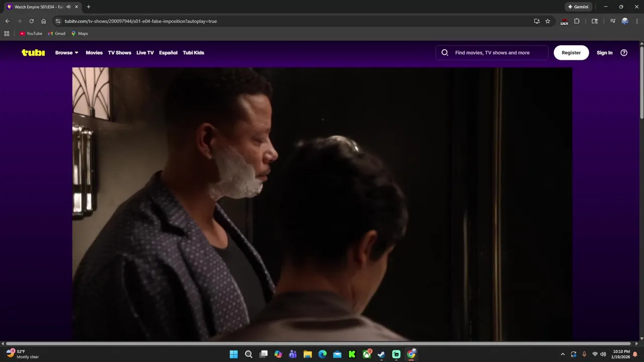Focus the Find movies, TV shows search field
The height and width of the screenshot is (362, 644).
492,52
